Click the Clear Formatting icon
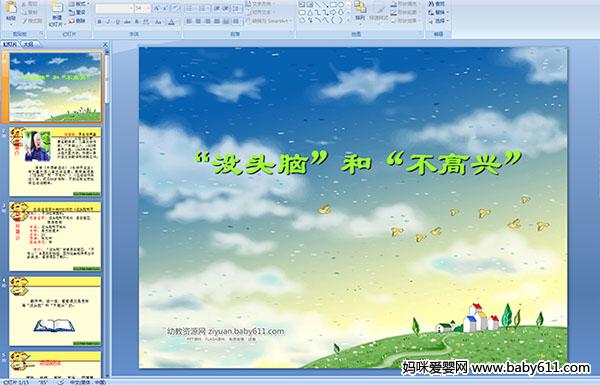The width and height of the screenshot is (600, 385). tap(175, 8)
